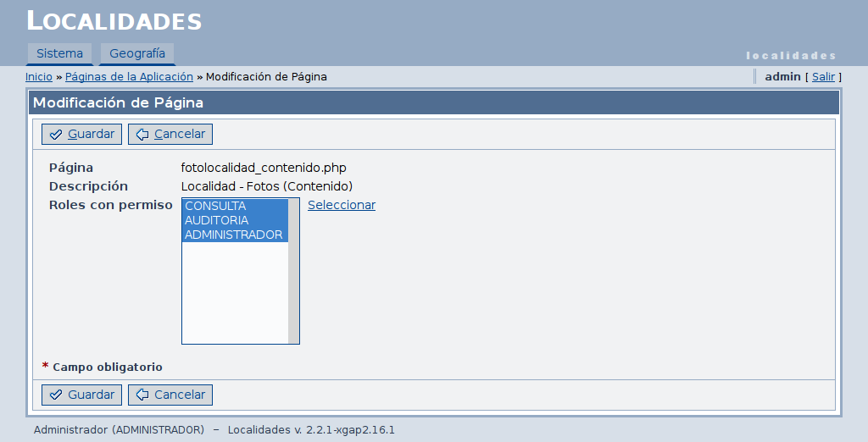
Task: Select the CONSULTA role in the list
Action: click(x=215, y=206)
